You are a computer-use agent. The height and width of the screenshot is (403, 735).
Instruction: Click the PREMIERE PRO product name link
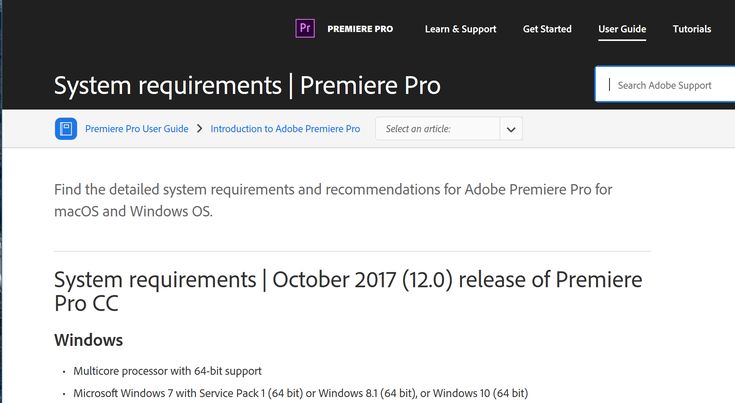[360, 29]
